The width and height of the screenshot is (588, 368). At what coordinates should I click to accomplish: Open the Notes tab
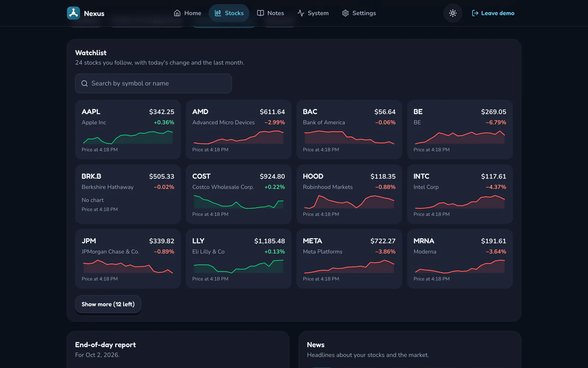tap(270, 13)
